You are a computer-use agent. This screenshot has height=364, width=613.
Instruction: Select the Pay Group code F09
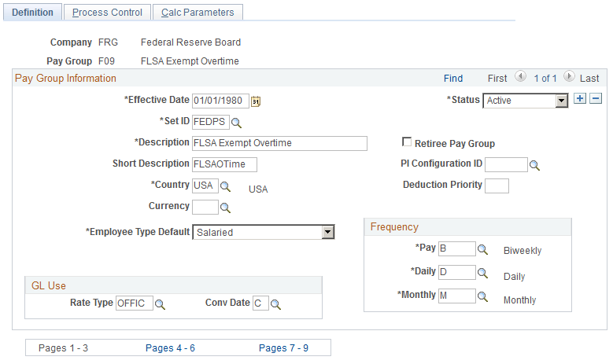[106, 61]
